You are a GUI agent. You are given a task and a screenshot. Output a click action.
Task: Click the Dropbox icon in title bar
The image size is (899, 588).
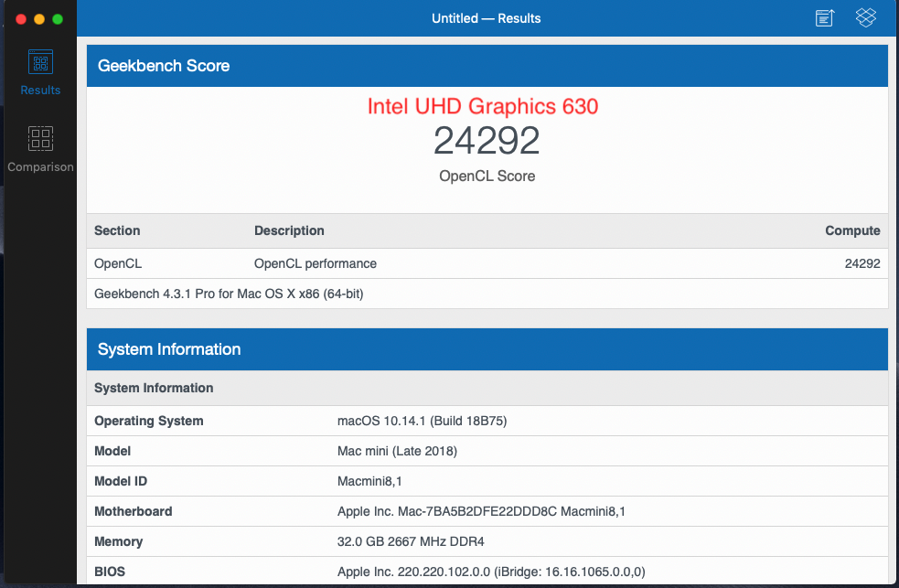point(866,17)
